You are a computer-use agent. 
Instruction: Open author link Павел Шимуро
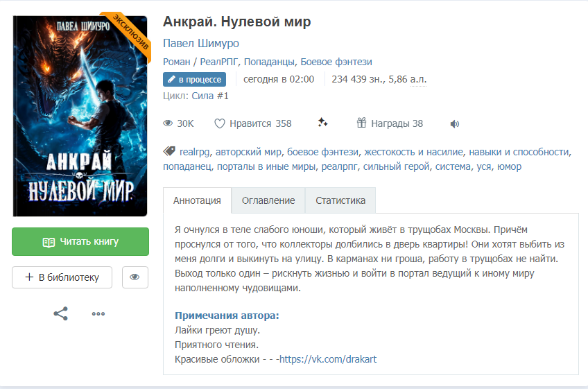point(201,43)
